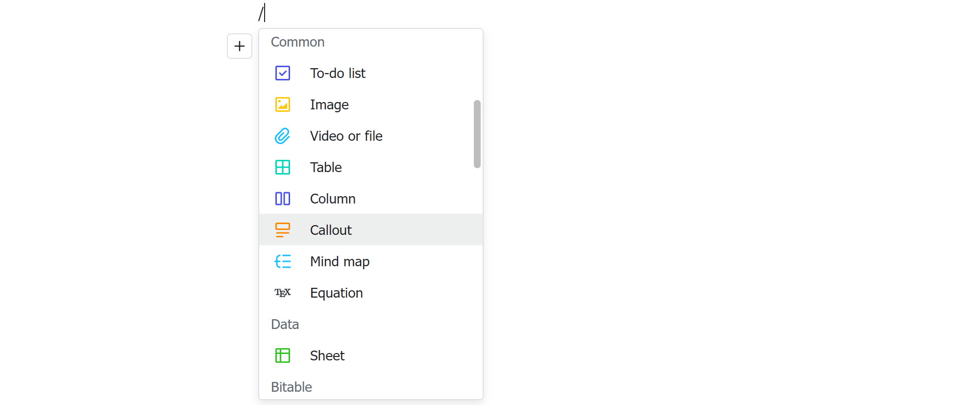Image resolution: width=980 pixels, height=405 pixels.
Task: Click the orange Callout icon
Action: (x=283, y=229)
